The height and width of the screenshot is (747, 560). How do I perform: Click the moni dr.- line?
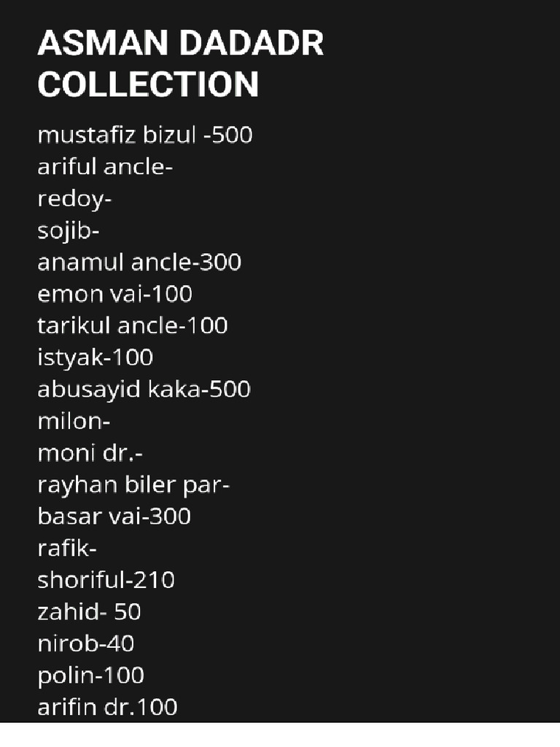90,453
